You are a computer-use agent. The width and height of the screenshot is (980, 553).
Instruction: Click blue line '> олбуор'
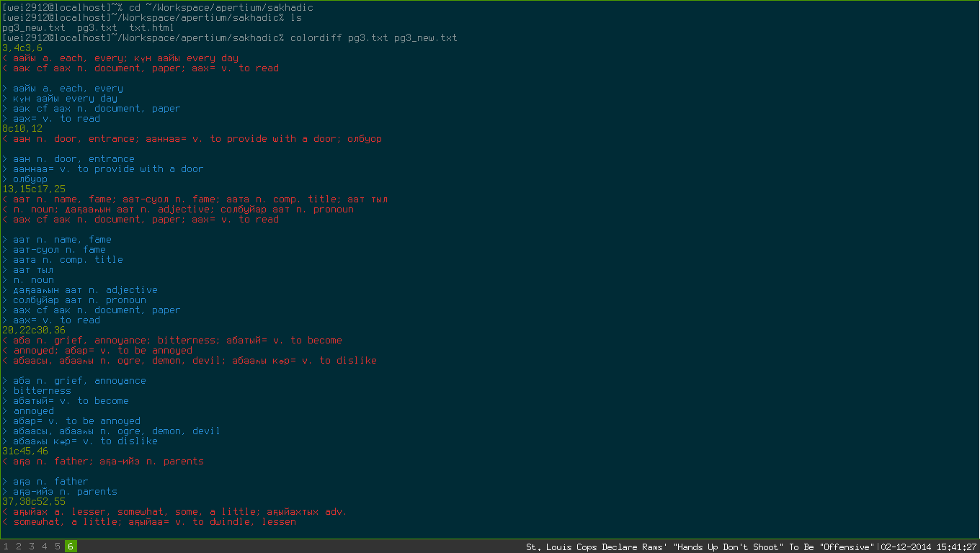coord(25,179)
